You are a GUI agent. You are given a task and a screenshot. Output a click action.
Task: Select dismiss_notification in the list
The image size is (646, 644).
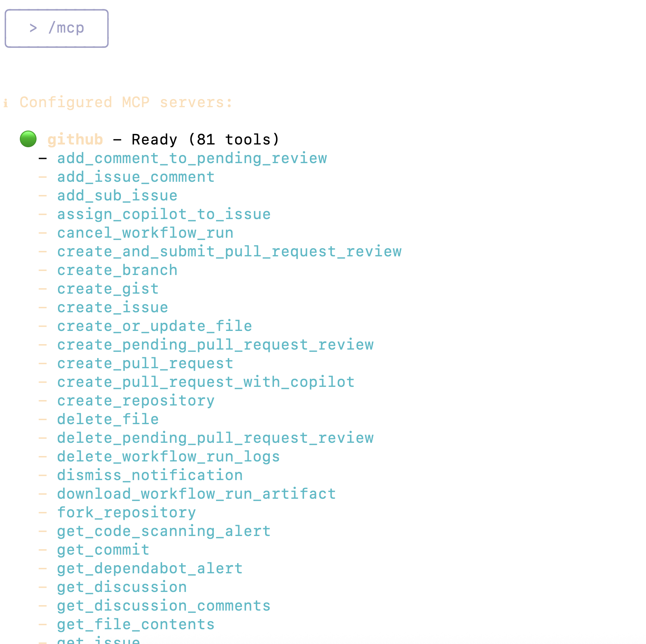point(150,475)
